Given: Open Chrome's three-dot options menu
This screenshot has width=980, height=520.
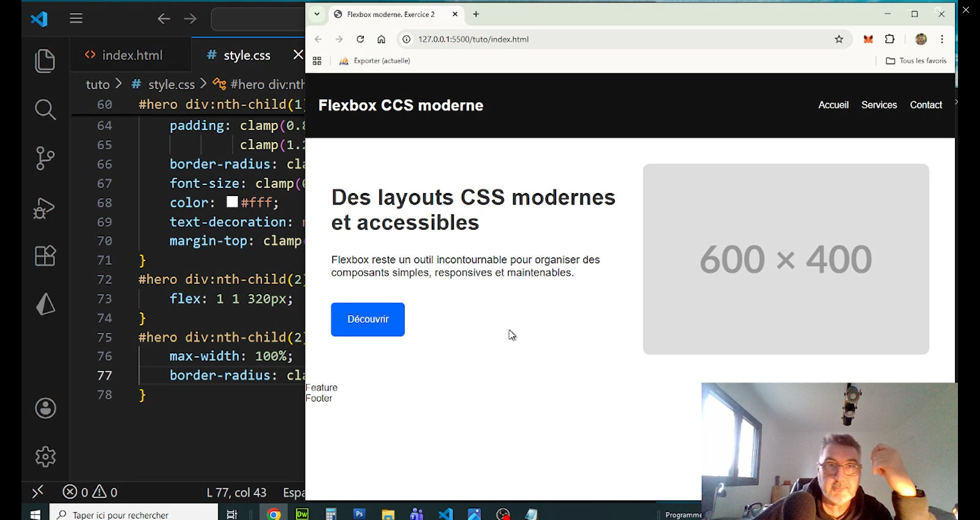Looking at the screenshot, I should click(x=942, y=39).
